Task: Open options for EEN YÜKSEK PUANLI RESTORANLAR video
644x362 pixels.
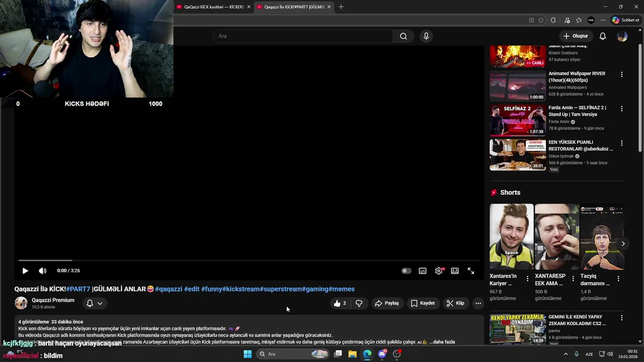Action: coord(621,143)
